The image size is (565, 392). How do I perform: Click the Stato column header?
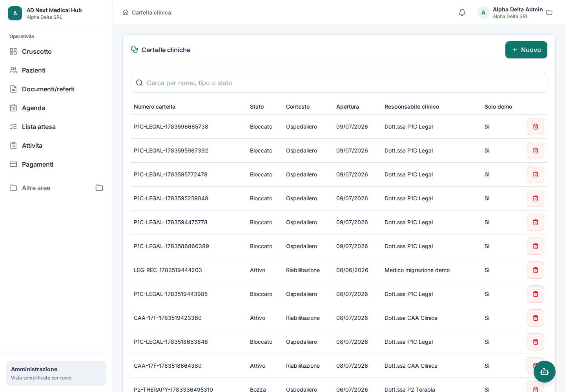tap(257, 107)
